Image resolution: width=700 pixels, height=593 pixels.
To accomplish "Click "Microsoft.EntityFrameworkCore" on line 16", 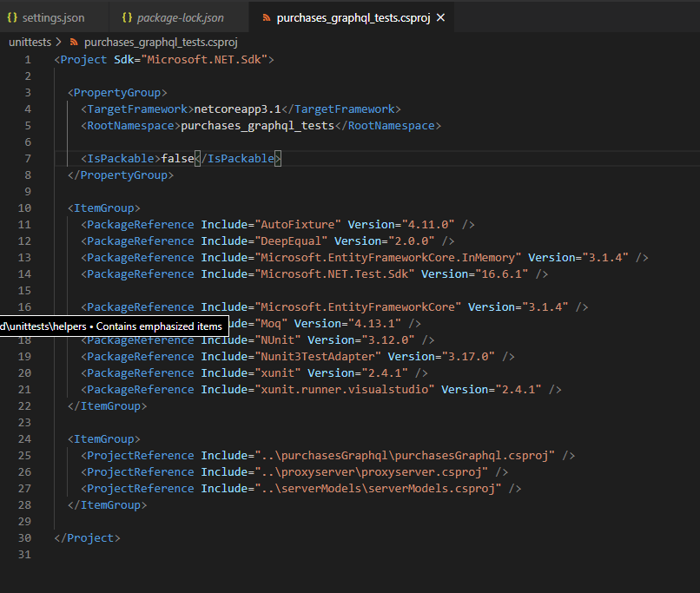I will coord(358,307).
